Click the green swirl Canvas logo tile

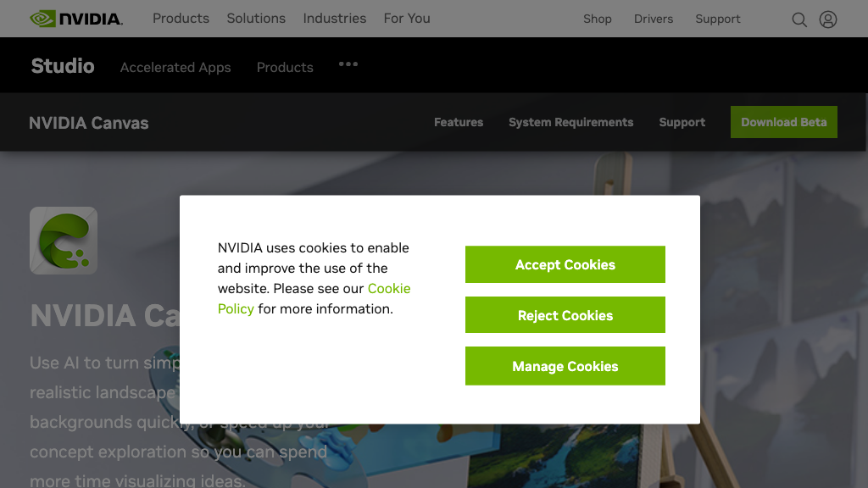[x=64, y=241]
